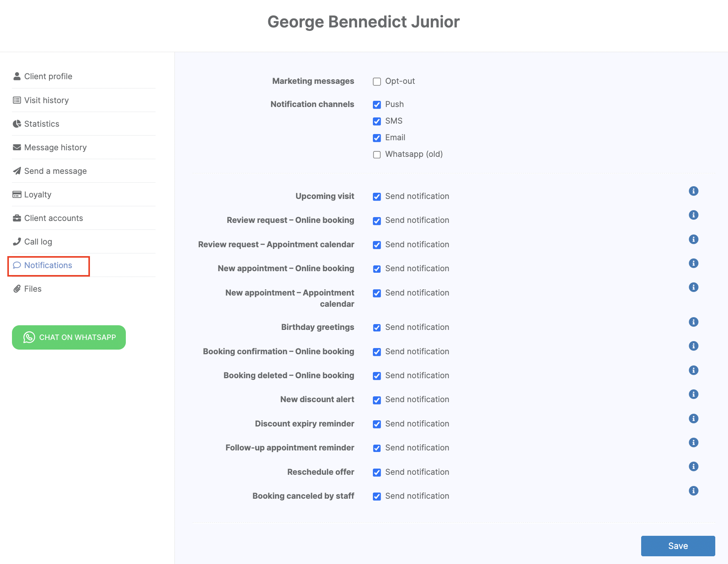Disable the SMS notification channel

point(377,121)
